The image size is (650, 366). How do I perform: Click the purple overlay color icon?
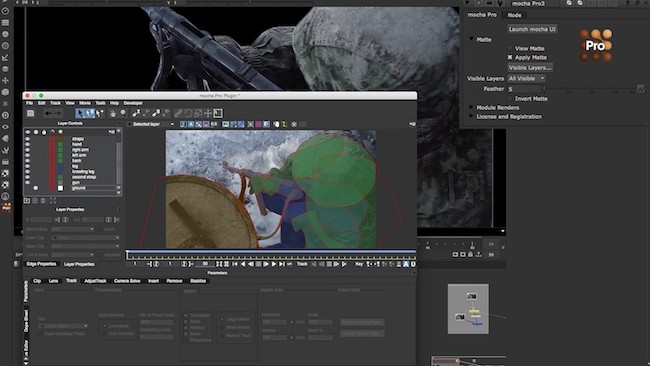tap(258, 124)
